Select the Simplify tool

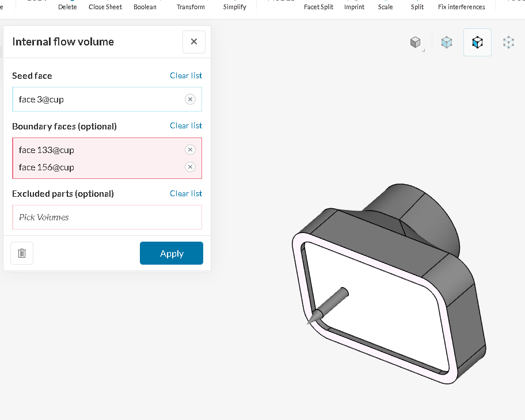pos(235,7)
